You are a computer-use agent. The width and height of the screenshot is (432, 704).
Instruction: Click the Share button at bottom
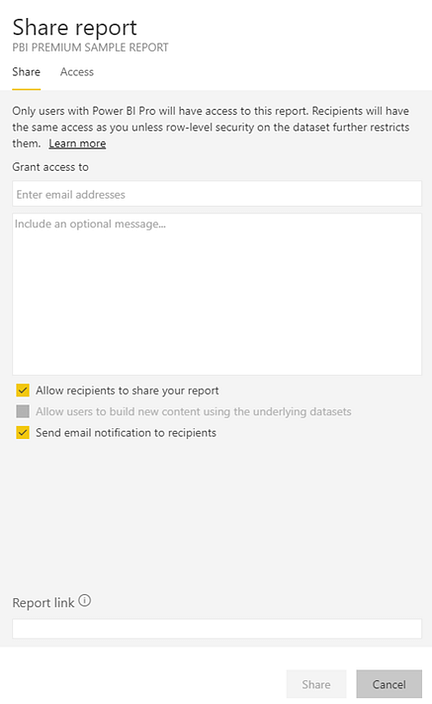pos(316,684)
